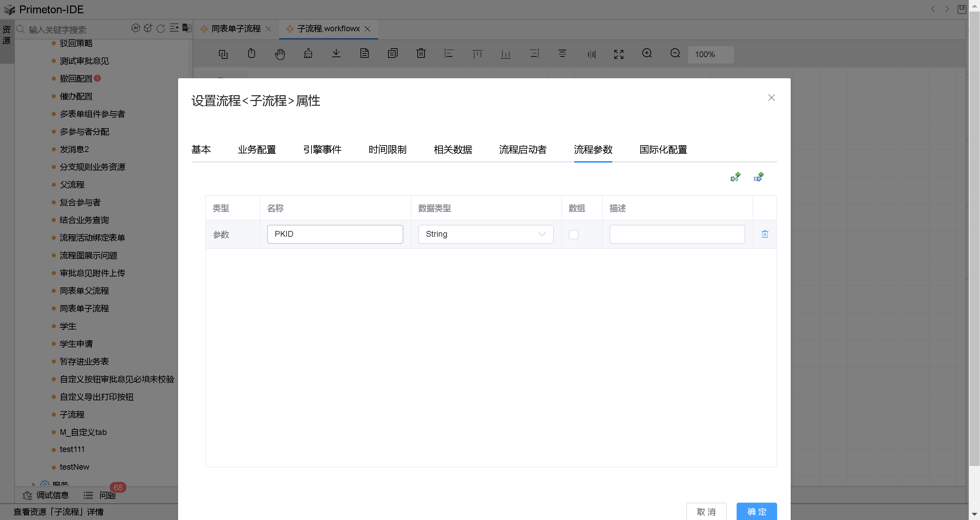This screenshot has width=980, height=520.
Task: Toggle the array checkbox for PKID
Action: pyautogui.click(x=573, y=235)
